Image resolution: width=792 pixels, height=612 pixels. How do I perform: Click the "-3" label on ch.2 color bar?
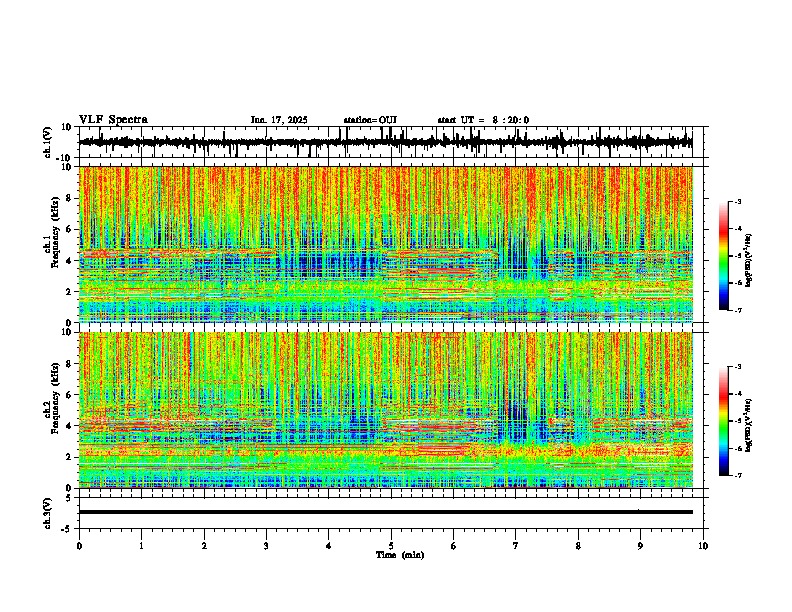pyautogui.click(x=737, y=367)
